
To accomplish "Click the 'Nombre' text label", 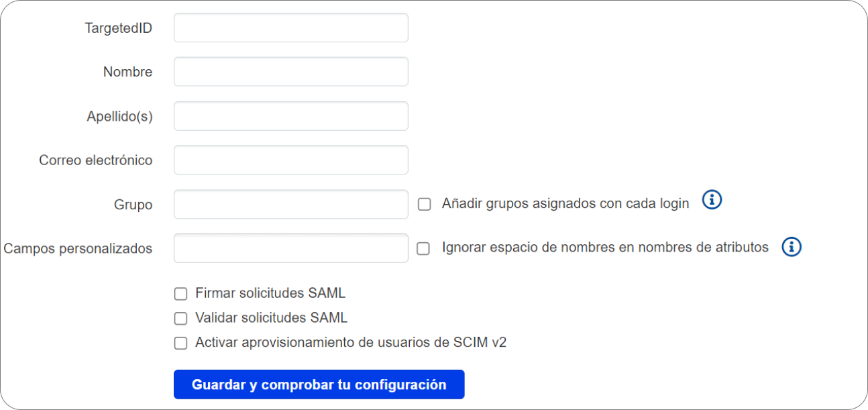I will 127,72.
